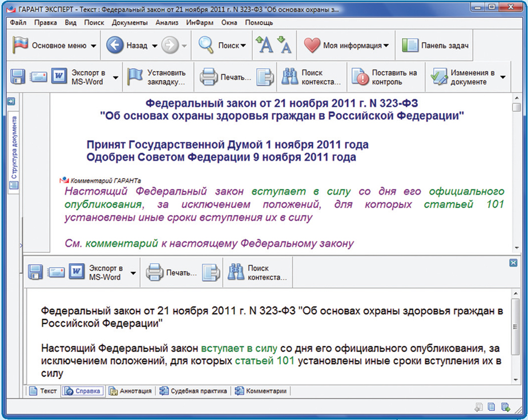Open the Анализ menu
The width and height of the screenshot is (528, 420).
click(x=167, y=23)
